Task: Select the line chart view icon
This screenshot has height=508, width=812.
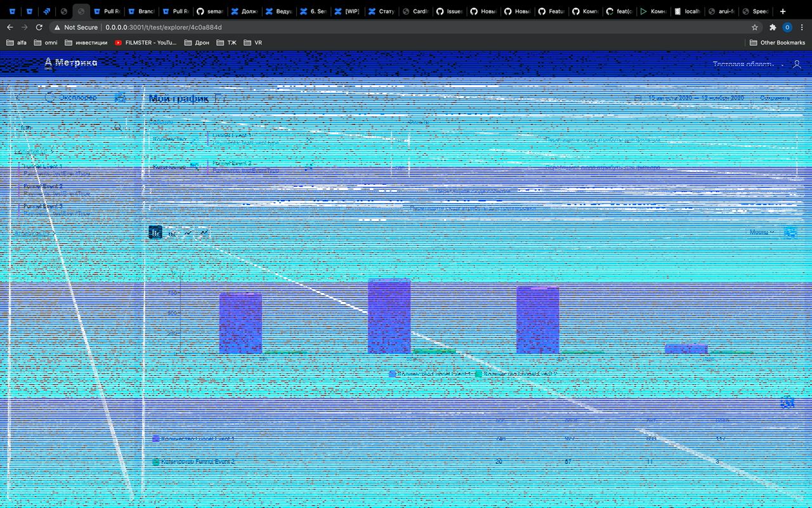Action: (188, 233)
